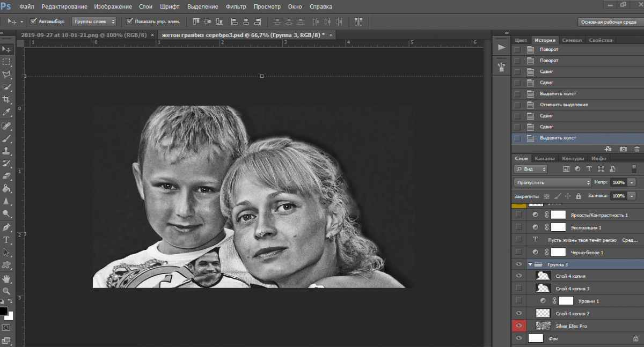
Task: Select the Pen tool in toolbar
Action: point(6,227)
